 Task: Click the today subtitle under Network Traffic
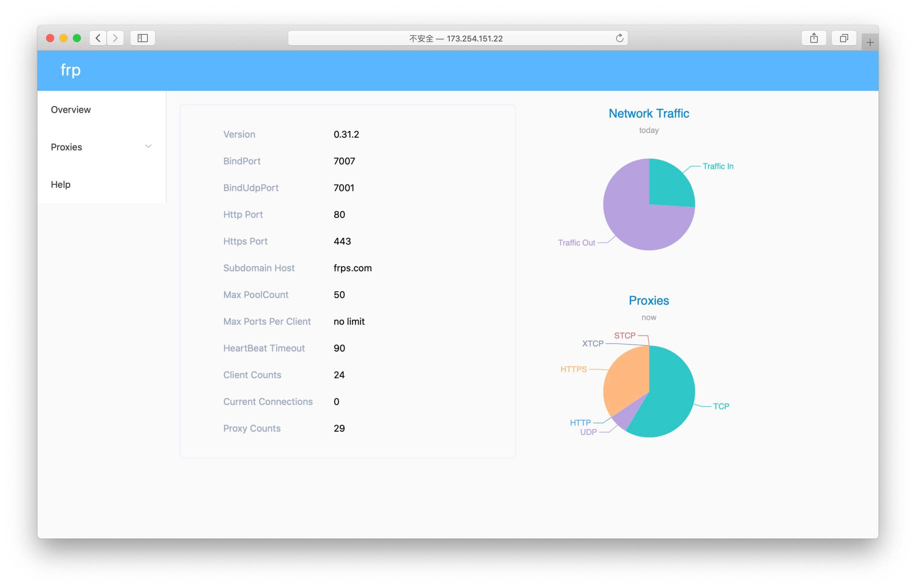point(649,131)
